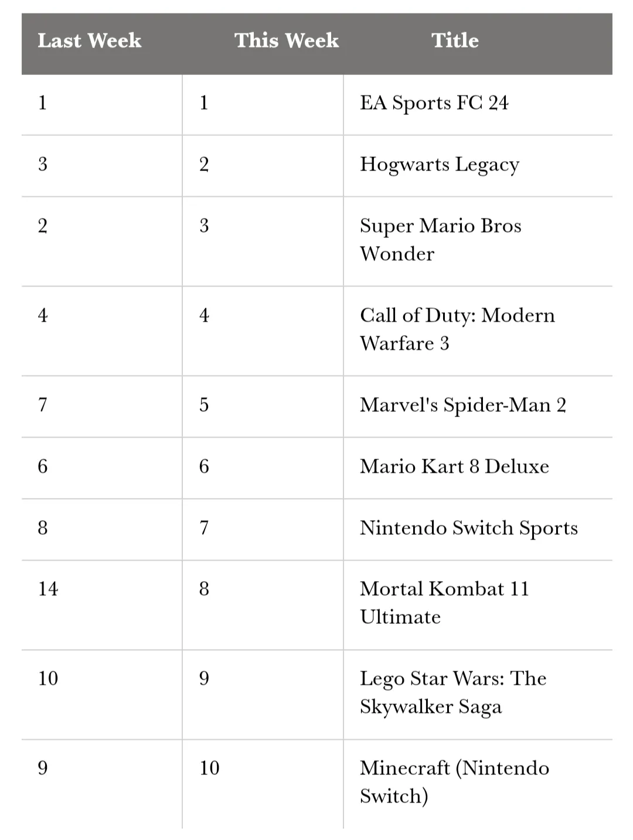This screenshot has width=633, height=840.
Task: Select Last Week rank 2 for Super Mario
Action: coord(43,226)
